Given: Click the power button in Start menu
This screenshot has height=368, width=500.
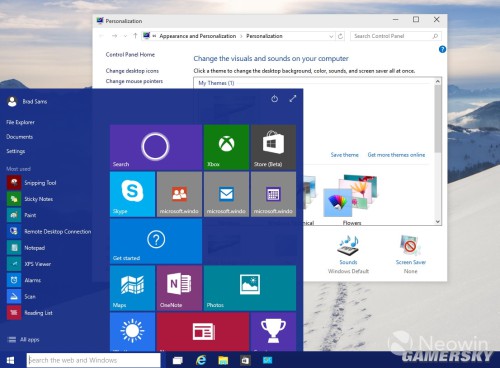Looking at the screenshot, I should [274, 99].
